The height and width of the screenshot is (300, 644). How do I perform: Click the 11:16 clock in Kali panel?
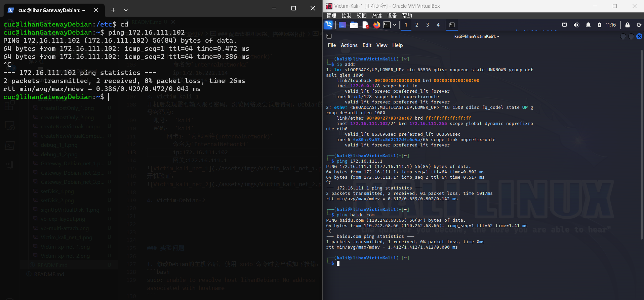(611, 25)
